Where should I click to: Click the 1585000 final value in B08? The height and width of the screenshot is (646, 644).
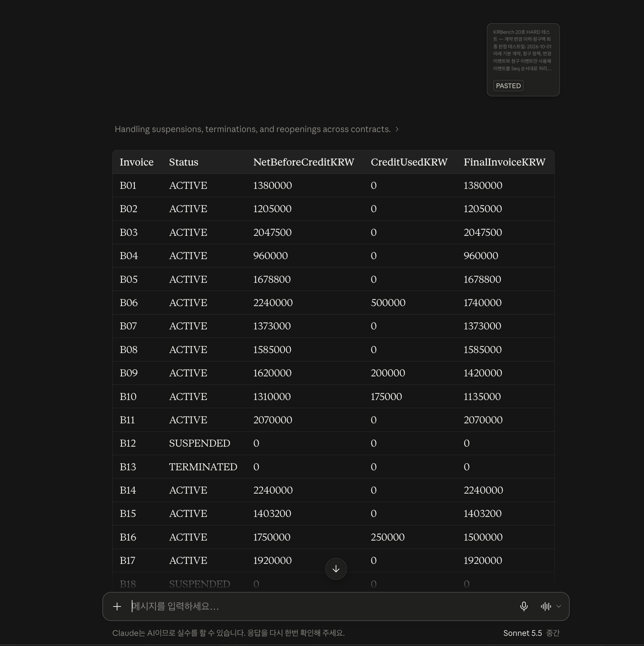(x=483, y=350)
